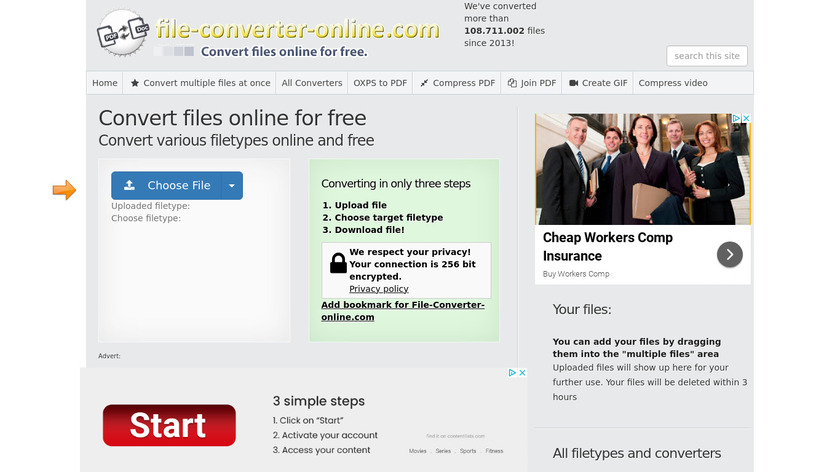Open the Create GIF tool
The image size is (840, 472).
point(597,83)
